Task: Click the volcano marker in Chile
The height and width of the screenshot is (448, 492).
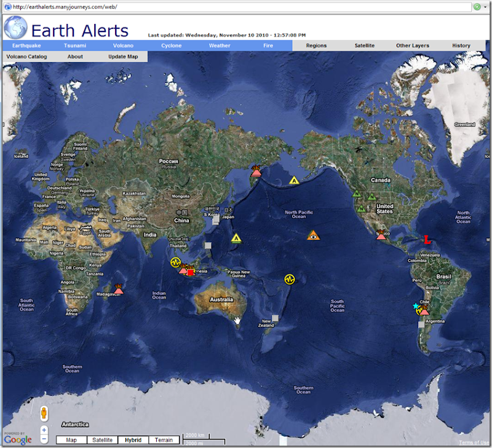Action: (424, 310)
